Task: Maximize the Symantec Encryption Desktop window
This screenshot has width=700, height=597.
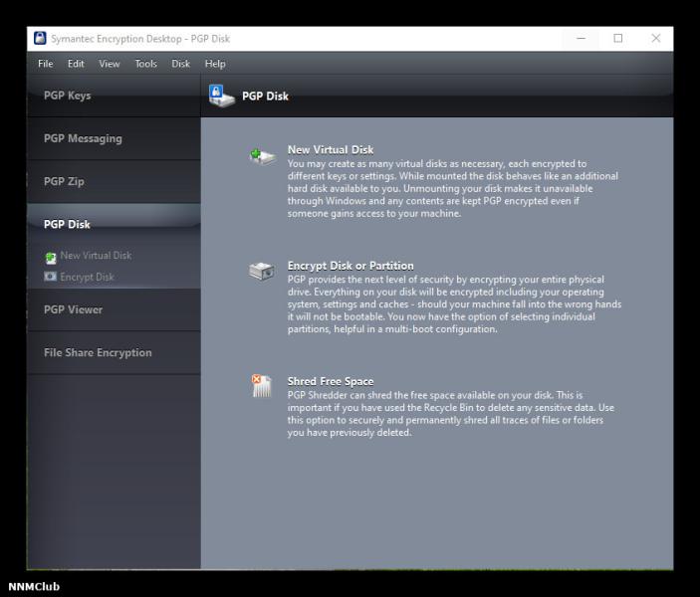Action: click(618, 39)
